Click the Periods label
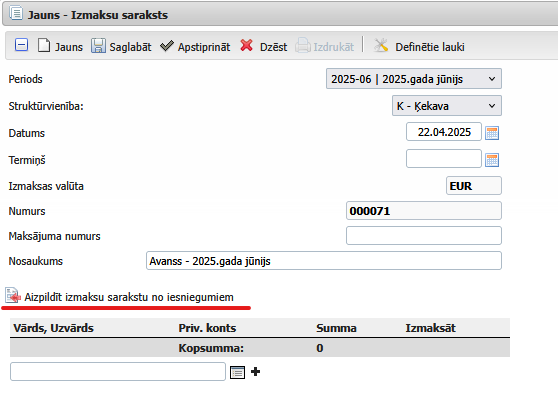Screen dimensions: 558x395 tap(25, 79)
